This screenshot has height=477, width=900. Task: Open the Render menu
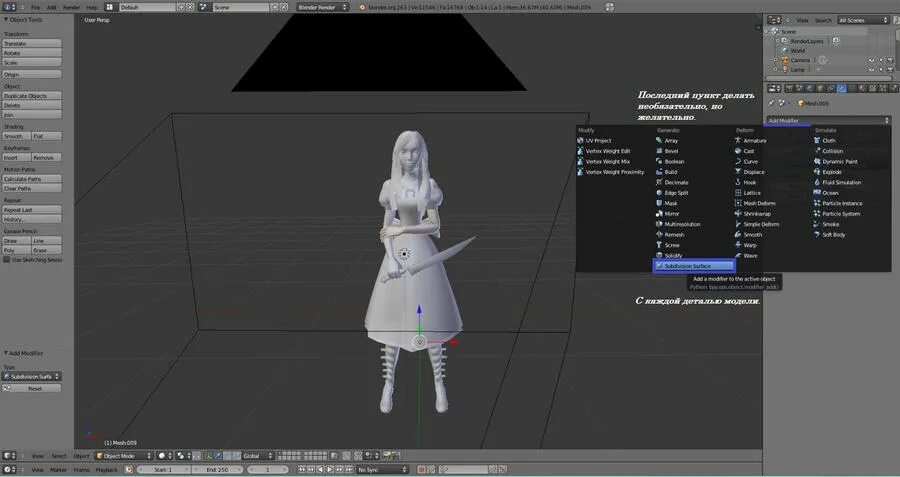click(71, 7)
